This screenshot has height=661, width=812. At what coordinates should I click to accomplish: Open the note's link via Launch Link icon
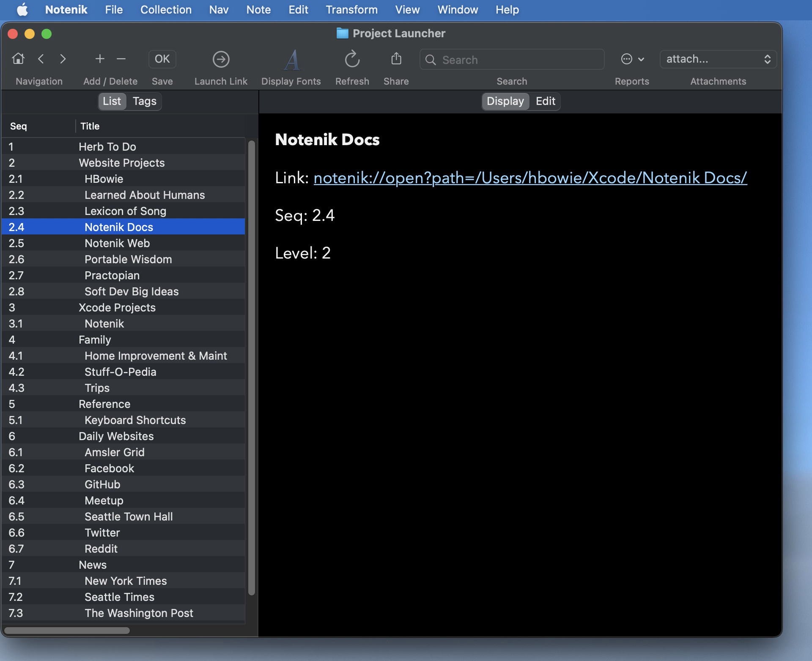point(221,59)
